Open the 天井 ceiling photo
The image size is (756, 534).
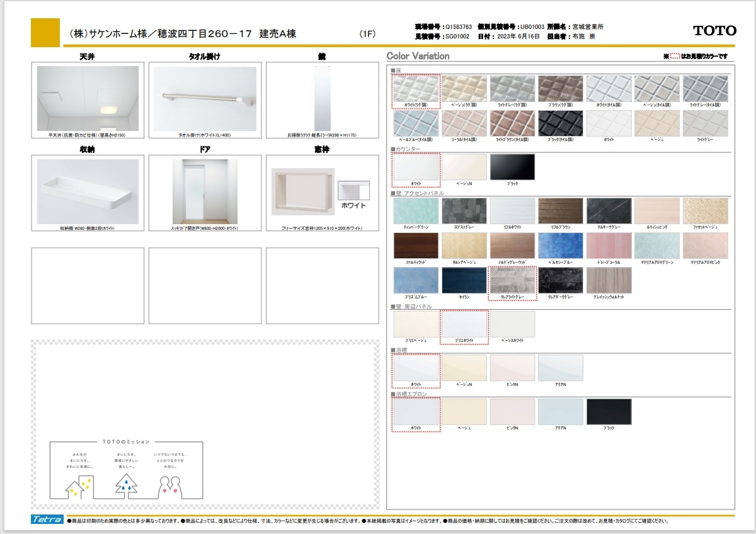[88, 98]
